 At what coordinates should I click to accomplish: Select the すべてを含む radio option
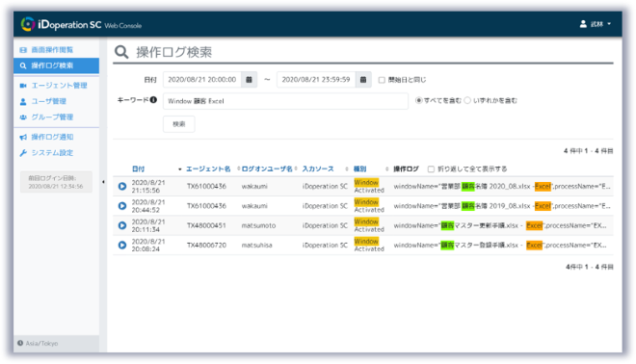(x=418, y=100)
